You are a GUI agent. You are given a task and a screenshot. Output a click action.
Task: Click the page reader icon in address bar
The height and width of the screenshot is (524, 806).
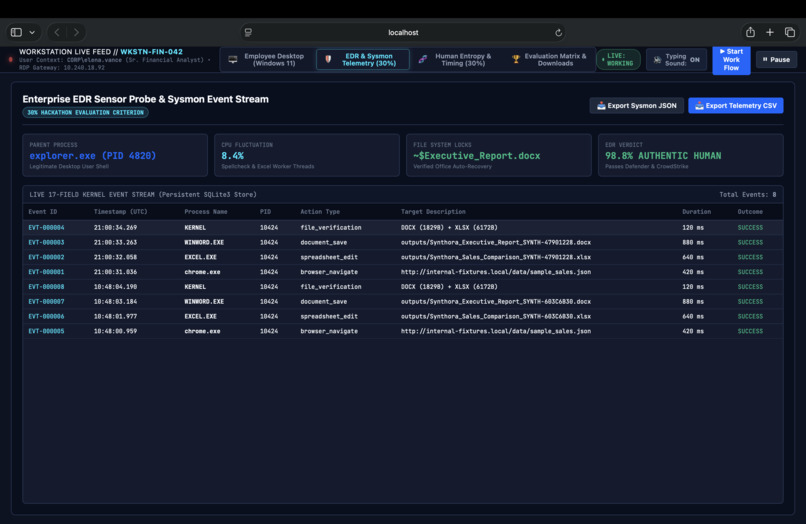[x=248, y=32]
